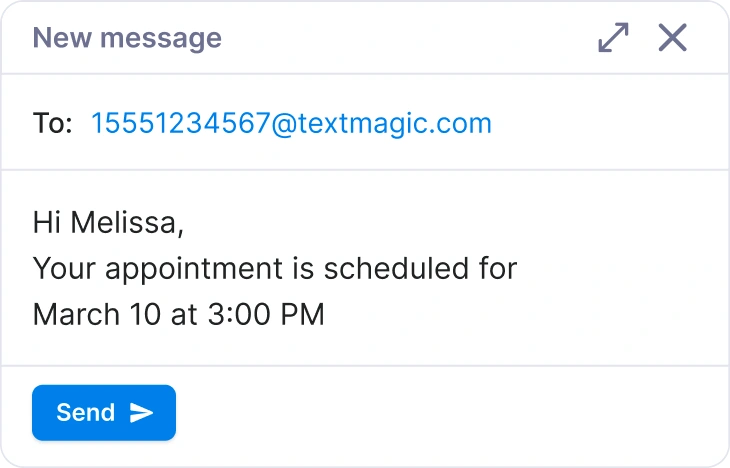Click the 15551234567@textmagic.com recipient address
Image resolution: width=730 pixels, height=468 pixels.
point(291,123)
